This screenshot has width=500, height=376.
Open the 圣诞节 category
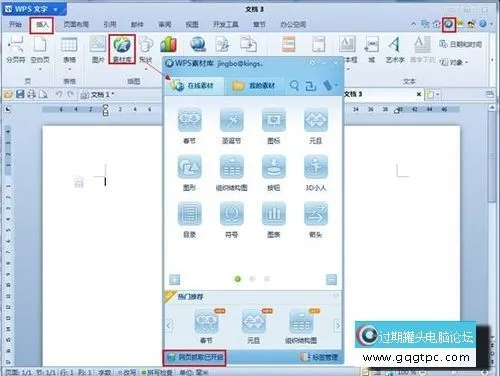[x=231, y=126]
